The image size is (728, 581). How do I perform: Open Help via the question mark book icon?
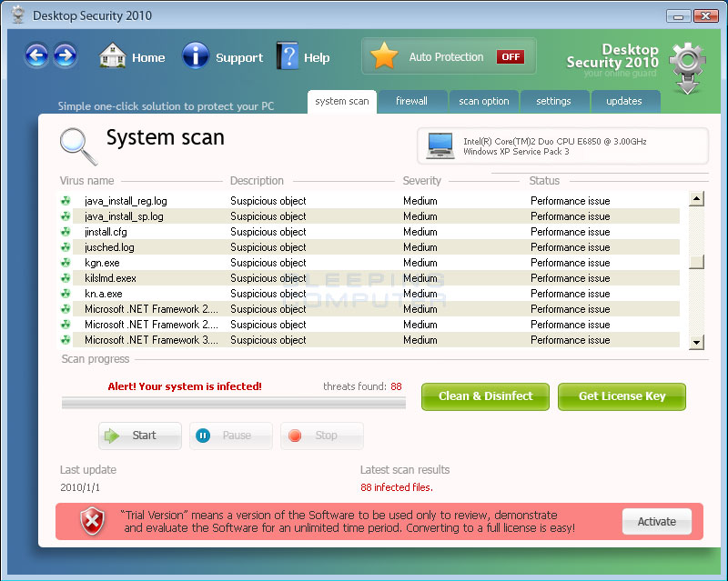pyautogui.click(x=288, y=56)
